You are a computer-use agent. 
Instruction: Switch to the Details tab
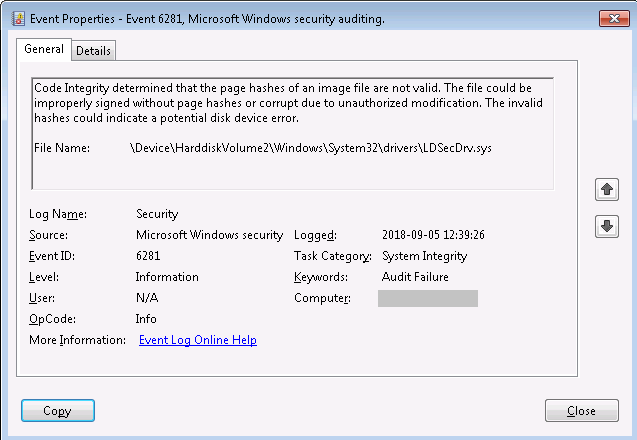tap(94, 51)
